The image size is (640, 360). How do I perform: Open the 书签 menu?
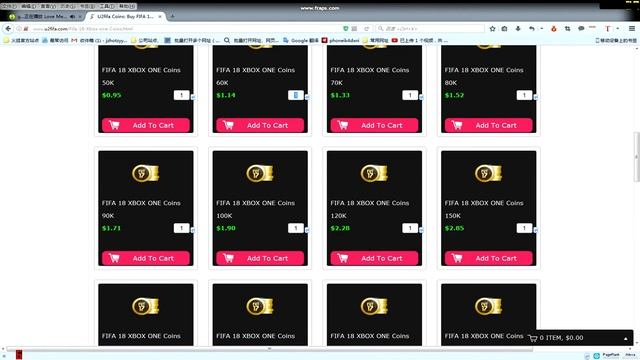point(87,6)
